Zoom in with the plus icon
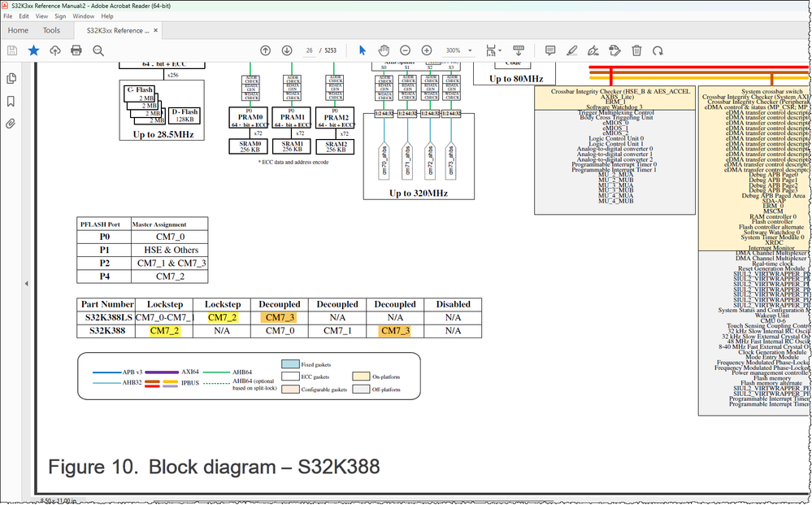The width and height of the screenshot is (812, 505). [427, 50]
